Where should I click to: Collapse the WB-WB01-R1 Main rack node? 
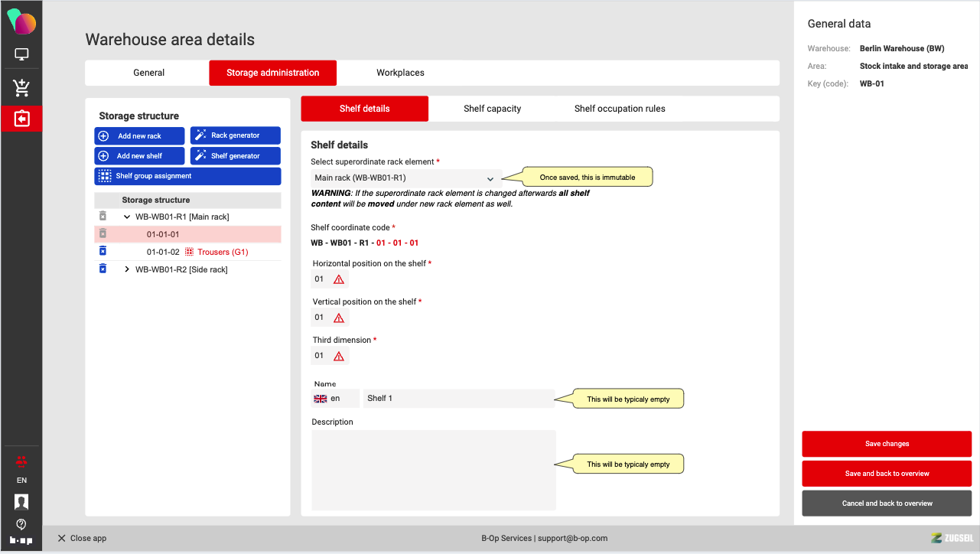point(127,217)
